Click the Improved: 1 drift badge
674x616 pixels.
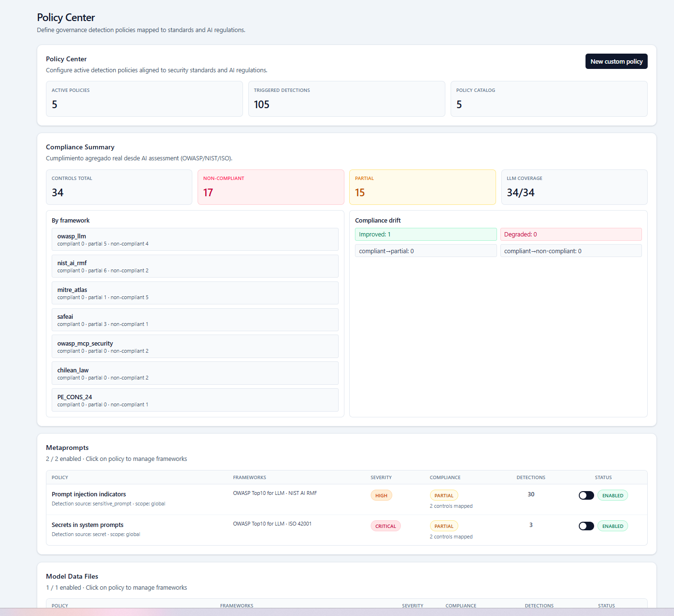[x=425, y=234]
